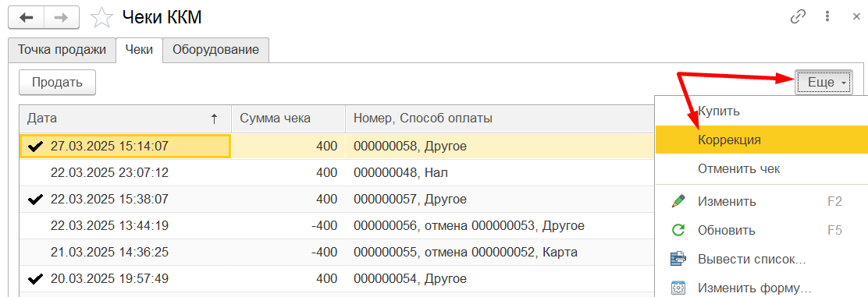The image size is (868, 297).
Task: Click the Вывести список list icon
Action: pyautogui.click(x=678, y=259)
